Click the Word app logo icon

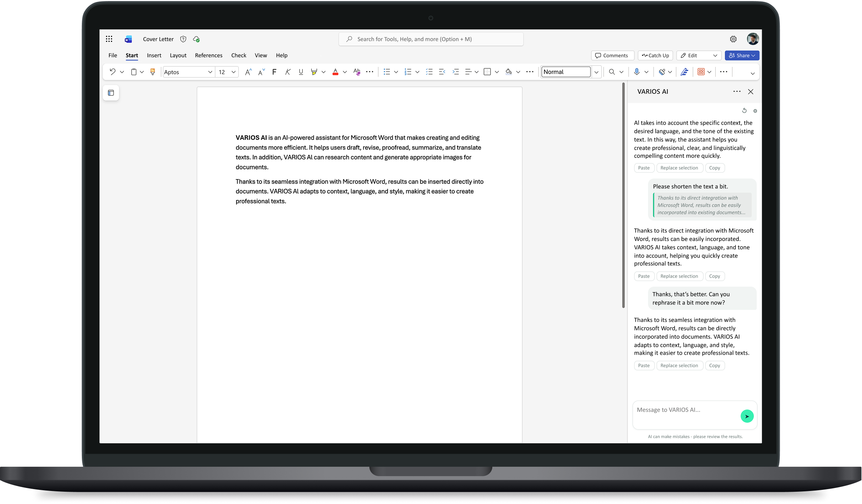coord(128,39)
